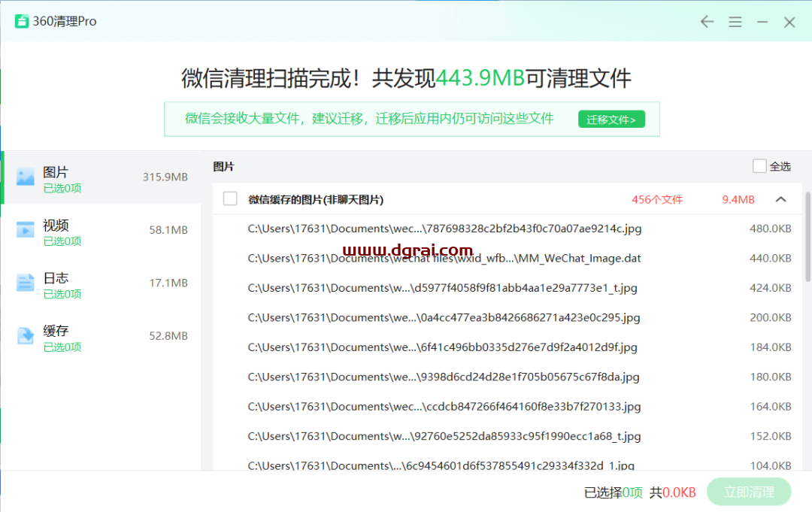Click the 日志 category document icon
Screen dimensions: 812x512
(x=26, y=283)
